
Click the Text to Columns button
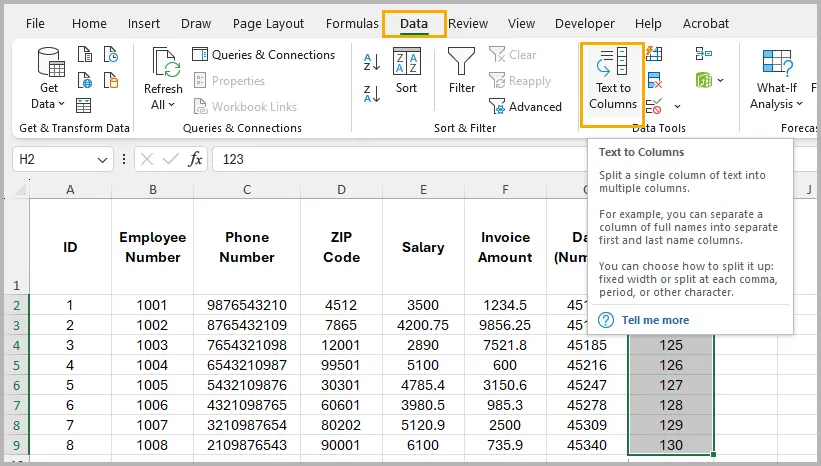(x=612, y=82)
